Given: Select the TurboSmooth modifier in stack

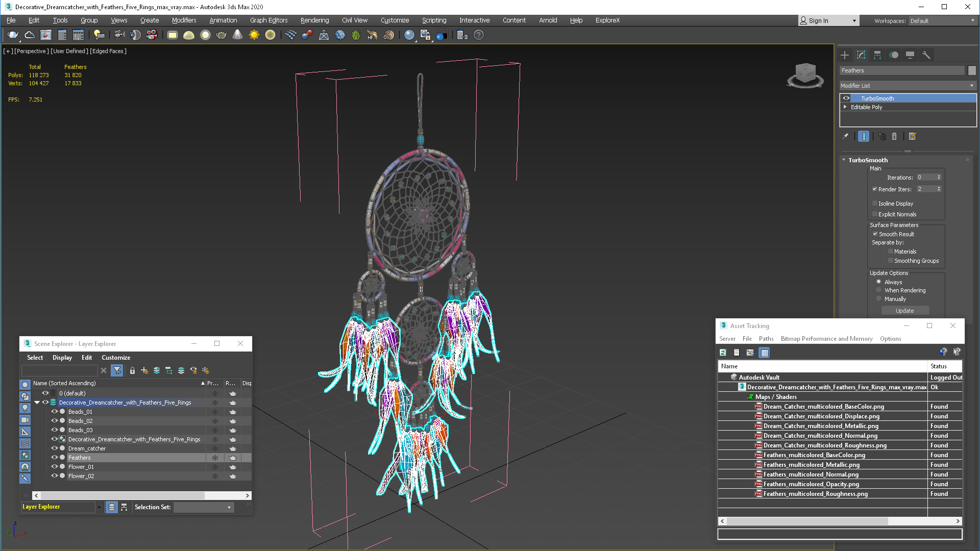Looking at the screenshot, I should 877,97.
